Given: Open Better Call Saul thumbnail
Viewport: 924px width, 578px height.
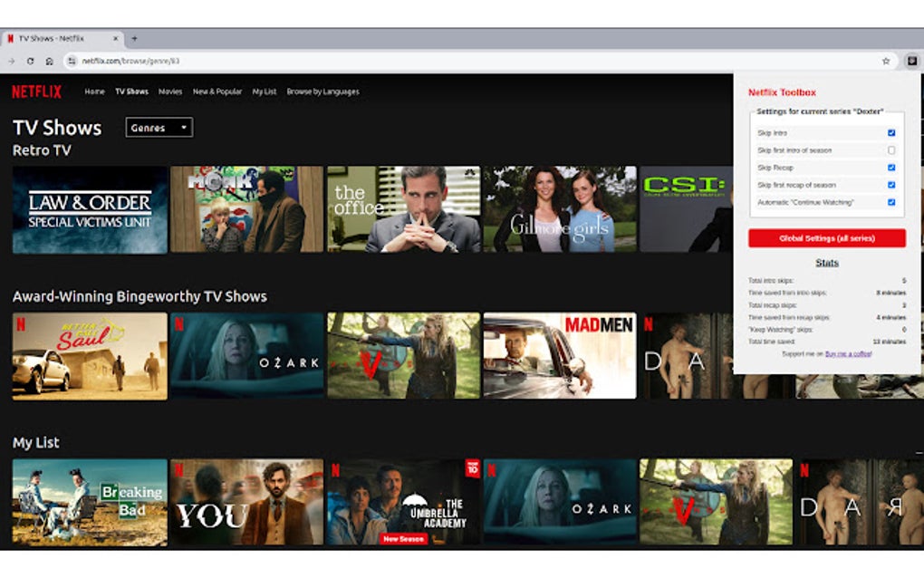Looking at the screenshot, I should click(90, 356).
